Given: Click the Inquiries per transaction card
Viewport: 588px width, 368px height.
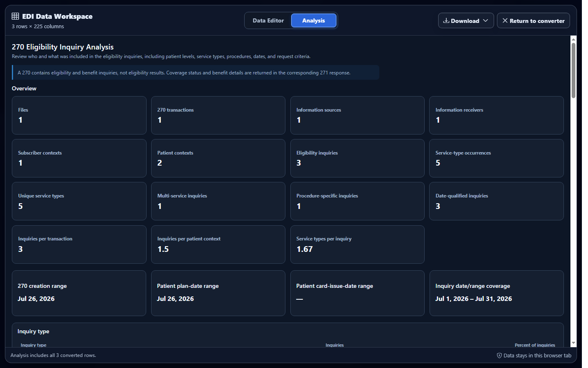Looking at the screenshot, I should (79, 245).
